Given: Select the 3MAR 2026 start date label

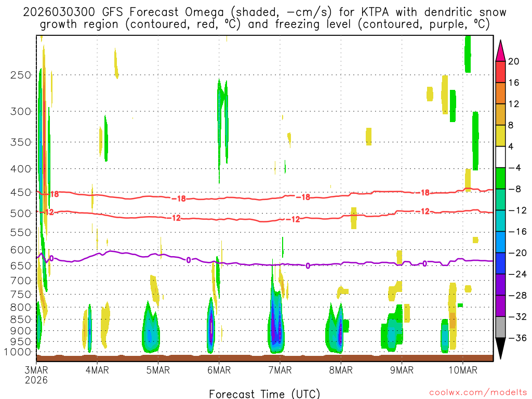Looking at the screenshot, I should 36,375.
